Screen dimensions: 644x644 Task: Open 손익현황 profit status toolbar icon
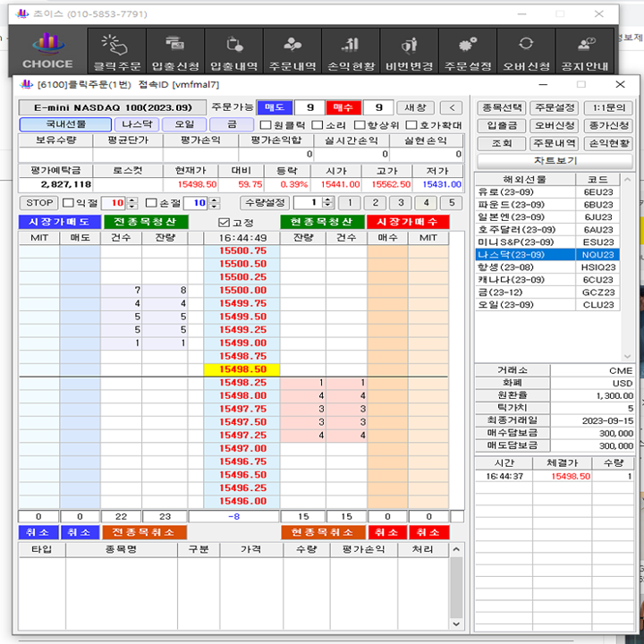point(351,52)
